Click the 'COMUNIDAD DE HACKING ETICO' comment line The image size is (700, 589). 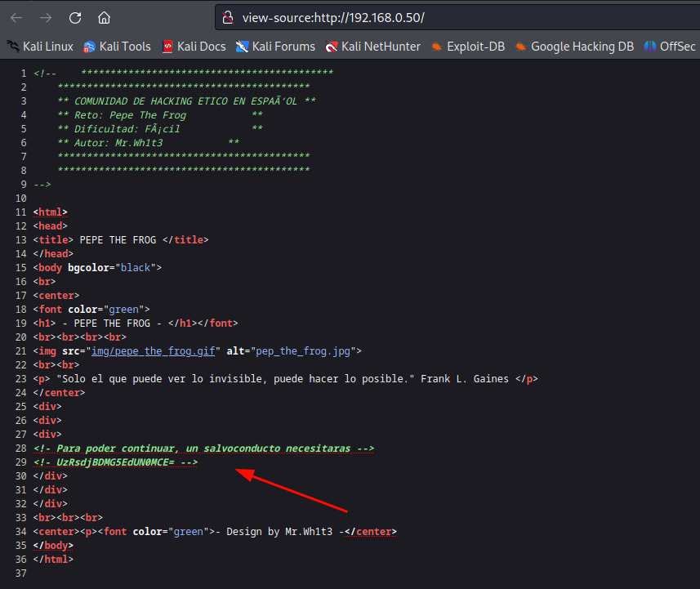tap(185, 101)
